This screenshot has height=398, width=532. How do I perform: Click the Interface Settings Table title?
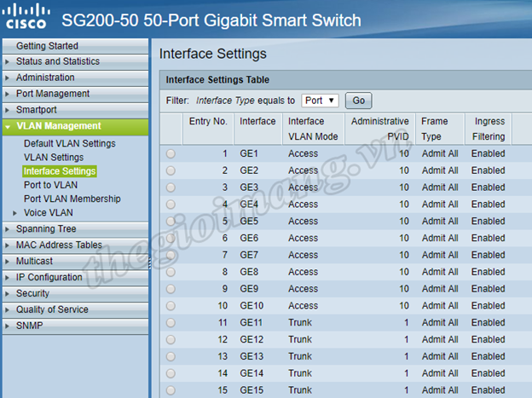click(217, 80)
